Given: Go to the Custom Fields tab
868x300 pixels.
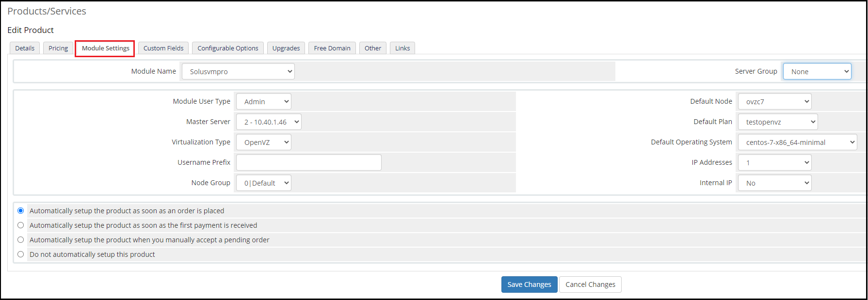Looking at the screenshot, I should click(163, 48).
